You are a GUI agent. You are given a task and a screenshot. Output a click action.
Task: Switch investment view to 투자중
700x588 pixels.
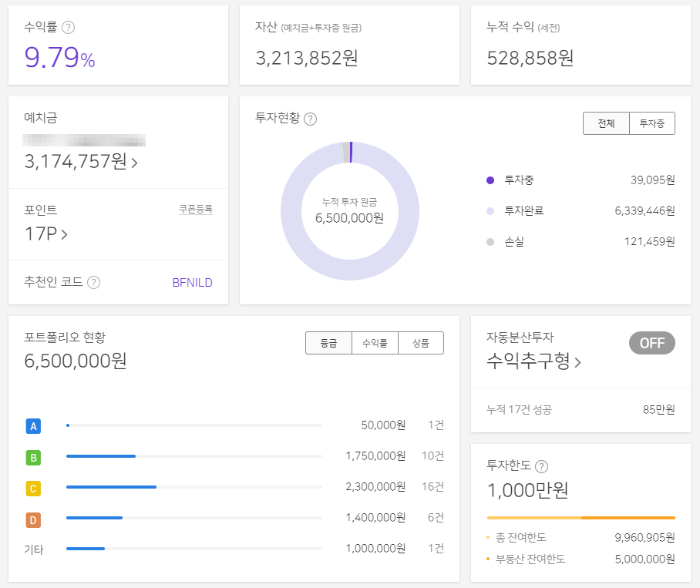pyautogui.click(x=652, y=123)
